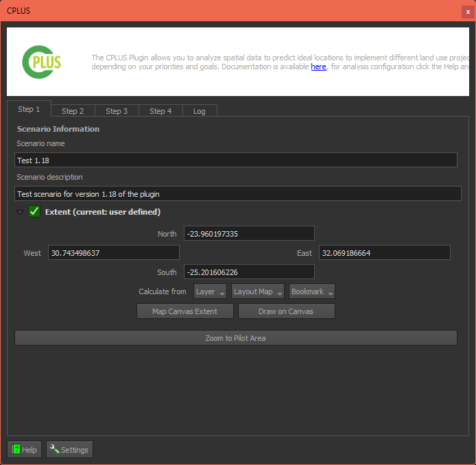
Task: Click the CPLUS logo image
Action: (42, 62)
